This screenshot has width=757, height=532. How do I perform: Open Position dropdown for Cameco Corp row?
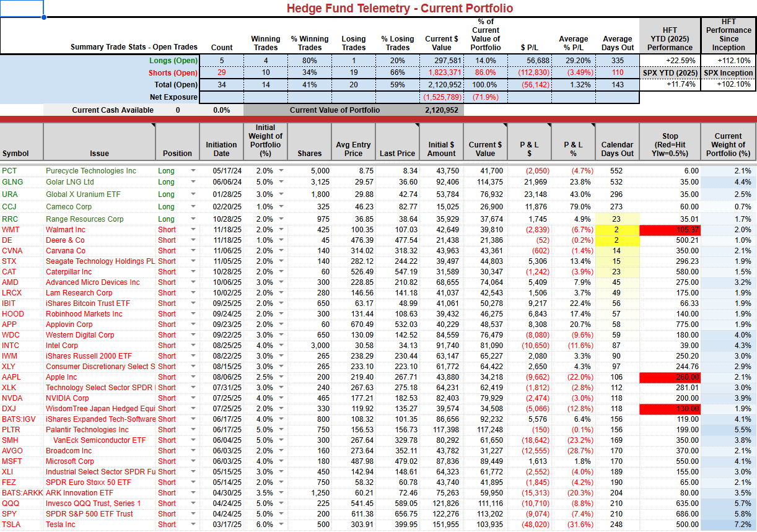coord(193,207)
